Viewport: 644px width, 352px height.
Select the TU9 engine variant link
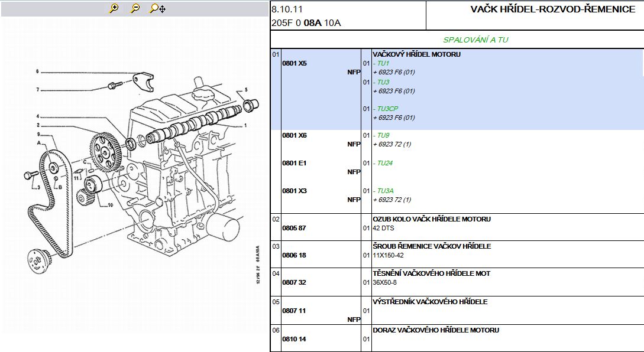coord(383,135)
